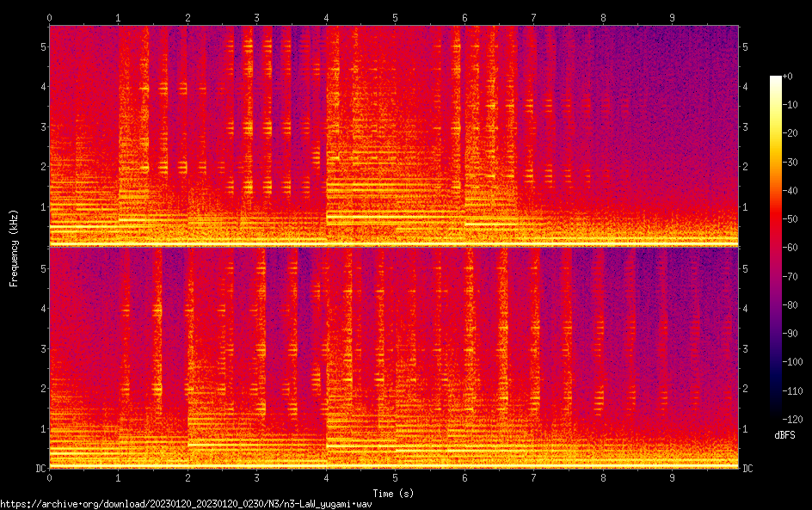Select the 9 second marker on the bottom time axis
Screen dimensions: 812x510
(x=673, y=476)
